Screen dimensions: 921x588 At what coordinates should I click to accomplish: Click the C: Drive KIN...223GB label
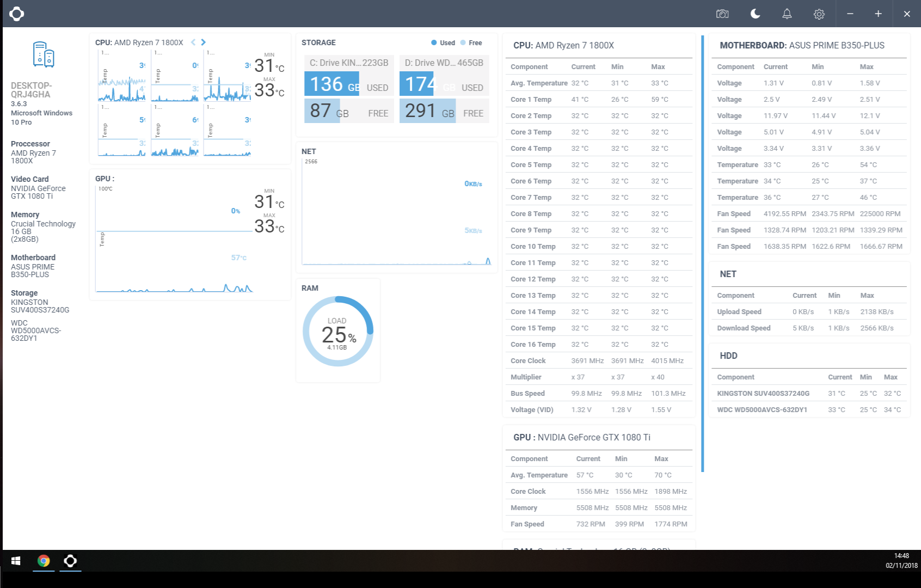349,63
